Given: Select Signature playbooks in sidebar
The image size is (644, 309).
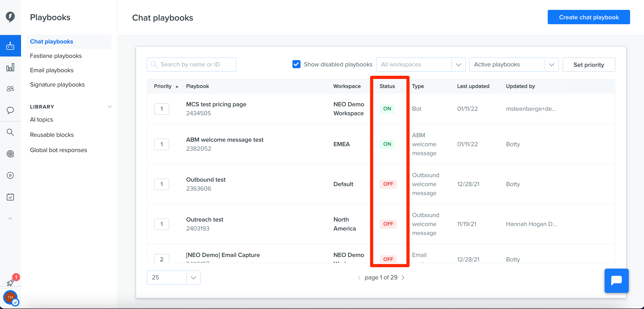Looking at the screenshot, I should click(57, 85).
